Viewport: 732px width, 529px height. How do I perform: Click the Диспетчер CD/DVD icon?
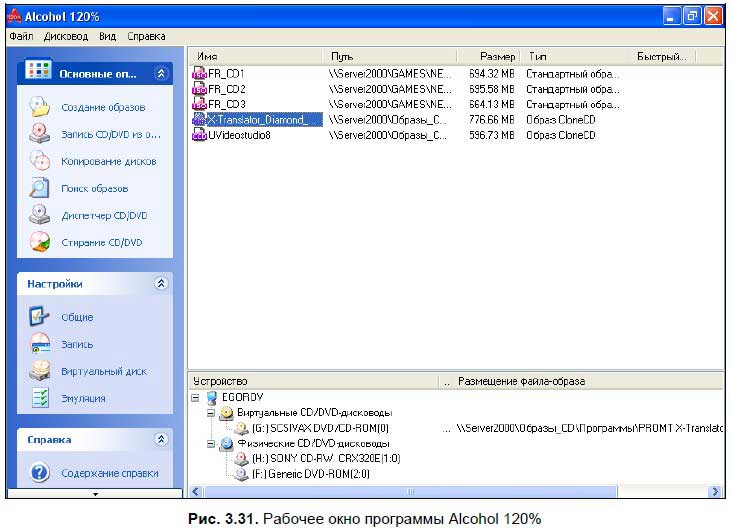pos(40,215)
